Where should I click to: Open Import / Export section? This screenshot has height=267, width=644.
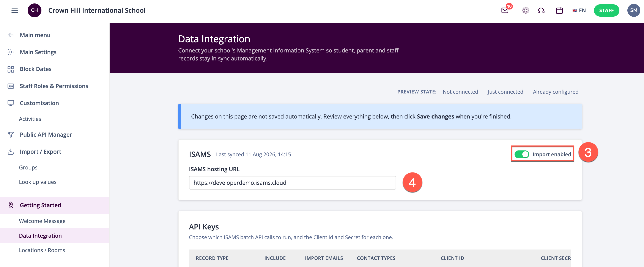pyautogui.click(x=40, y=152)
